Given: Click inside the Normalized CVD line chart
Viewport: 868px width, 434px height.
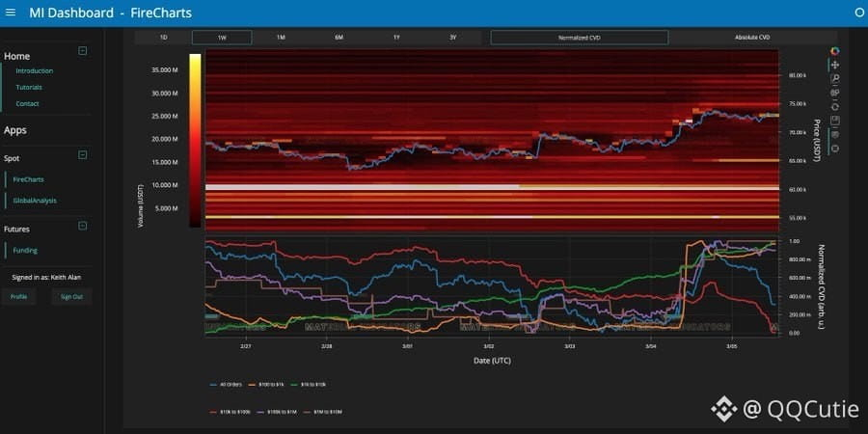Looking at the screenshot, I should 492,286.
